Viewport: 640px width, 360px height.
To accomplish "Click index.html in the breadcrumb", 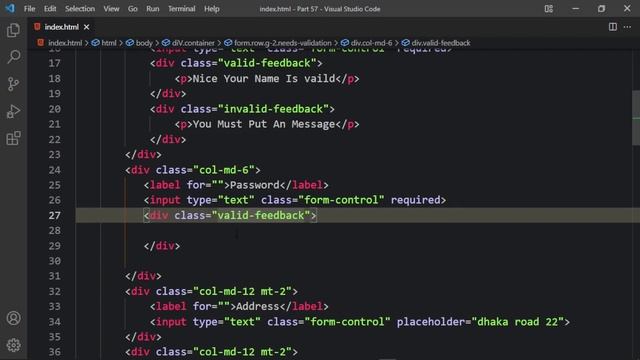I will click(x=65, y=43).
